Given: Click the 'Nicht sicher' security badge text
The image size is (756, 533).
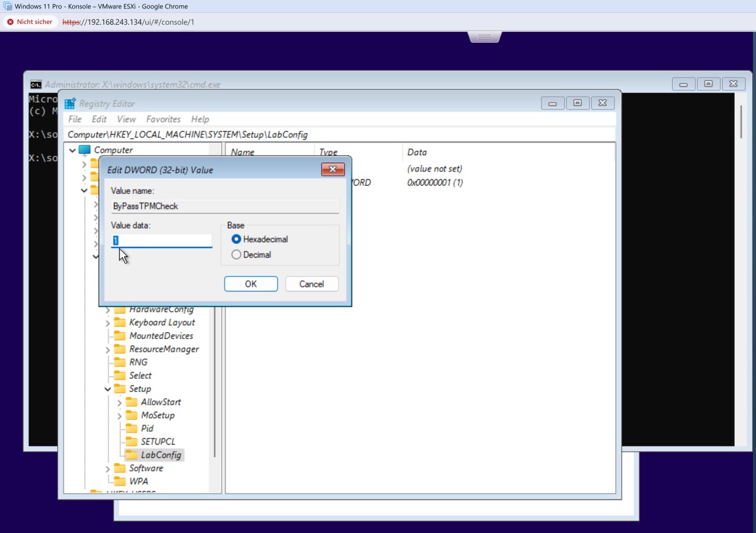Looking at the screenshot, I should (x=35, y=22).
